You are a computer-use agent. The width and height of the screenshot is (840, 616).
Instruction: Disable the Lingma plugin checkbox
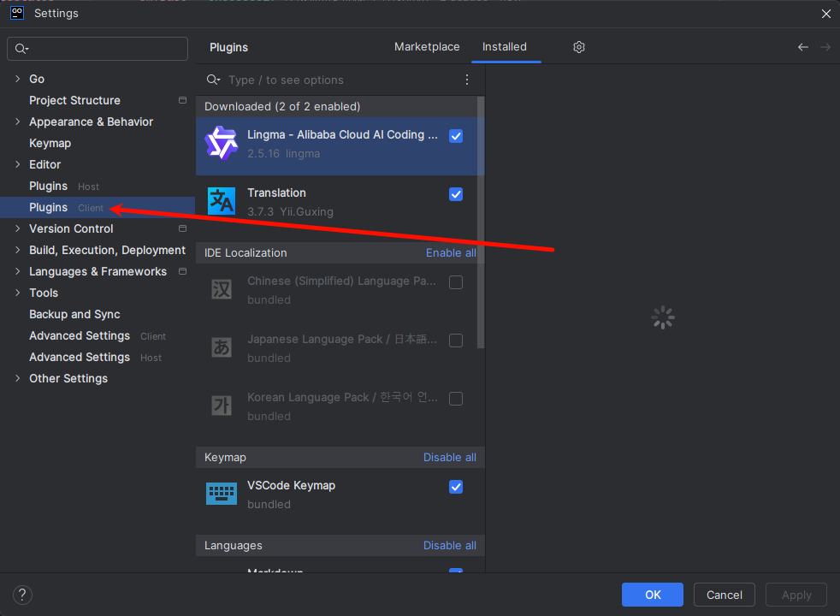(x=456, y=136)
